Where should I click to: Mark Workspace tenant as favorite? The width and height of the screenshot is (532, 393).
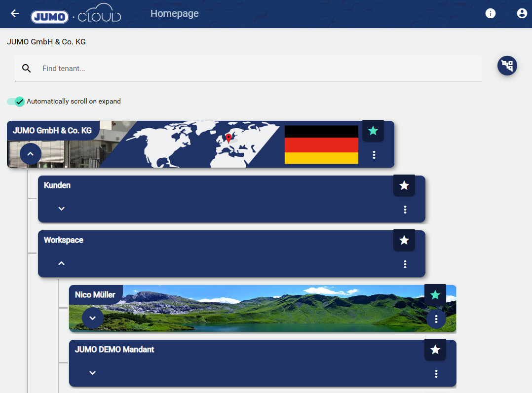404,240
